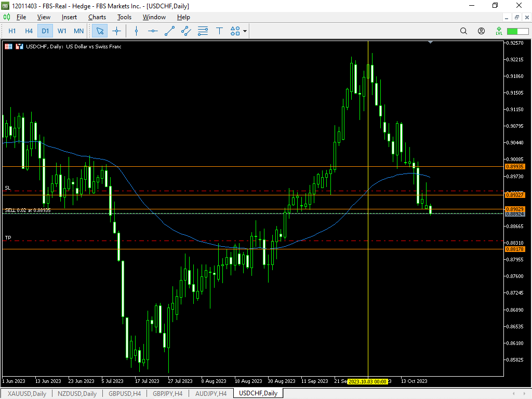Click the LVL signal level icon

(499, 31)
